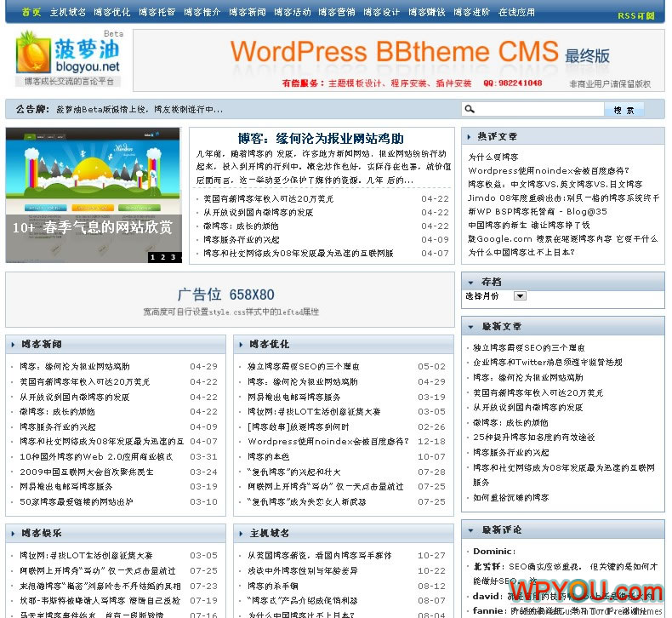Click the arrow beside 主机域名 section header
This screenshot has width=672, height=618.
(x=241, y=534)
